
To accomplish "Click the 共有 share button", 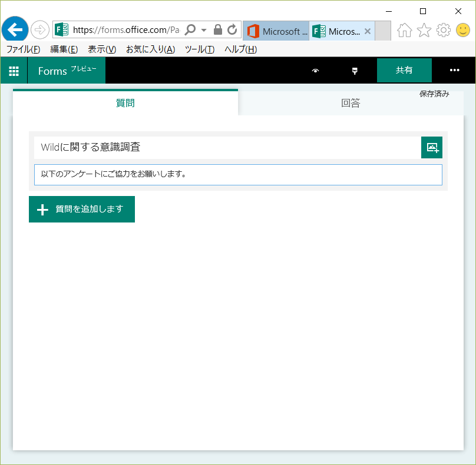I will click(x=404, y=71).
